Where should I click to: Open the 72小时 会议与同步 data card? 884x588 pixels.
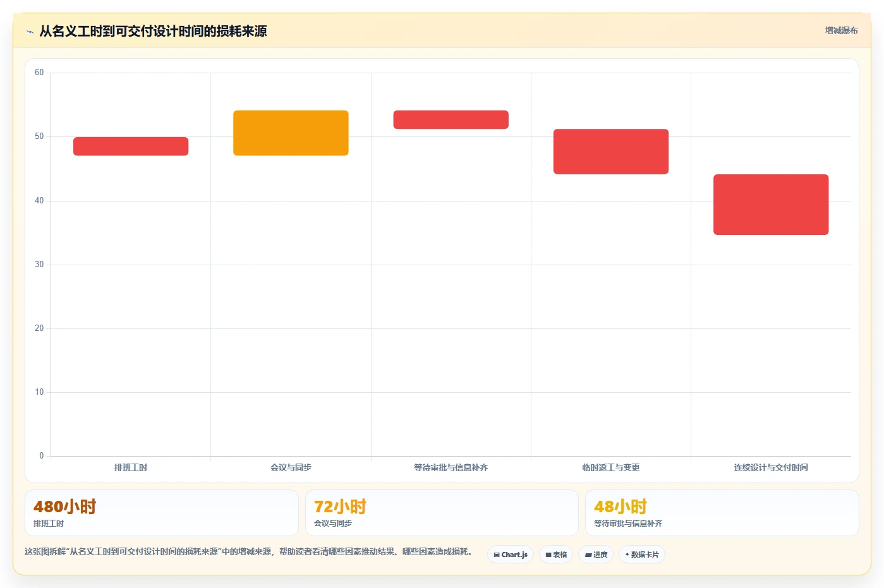click(442, 513)
